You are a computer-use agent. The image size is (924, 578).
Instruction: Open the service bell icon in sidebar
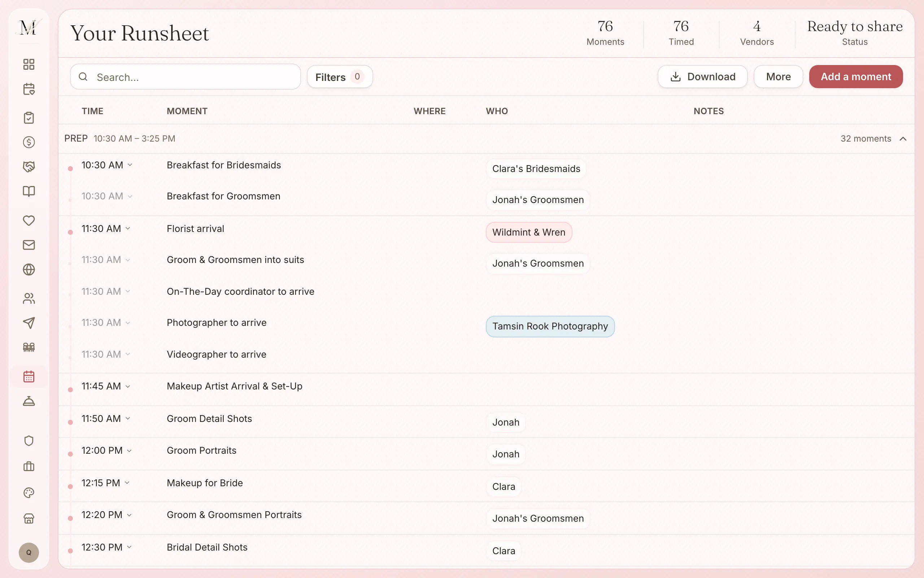(x=29, y=401)
